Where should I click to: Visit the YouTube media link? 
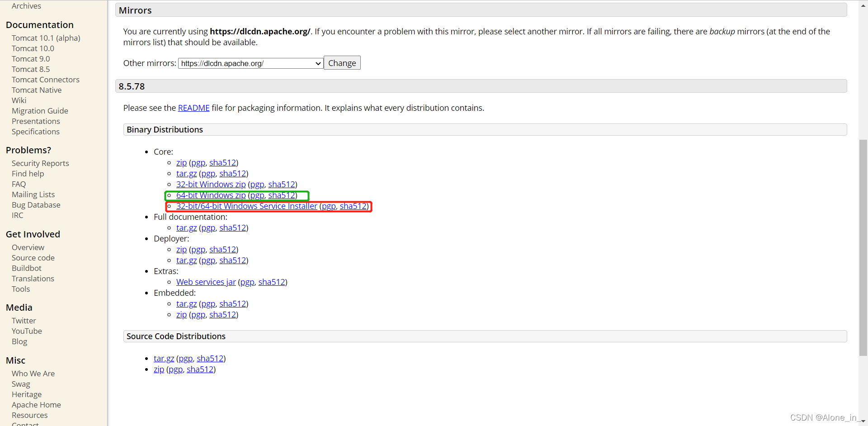pyautogui.click(x=27, y=331)
